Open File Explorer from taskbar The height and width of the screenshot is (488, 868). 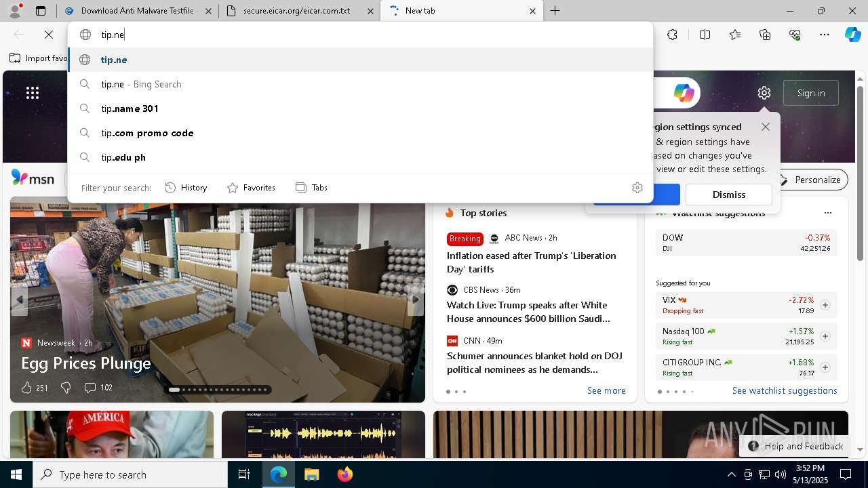pos(311,474)
